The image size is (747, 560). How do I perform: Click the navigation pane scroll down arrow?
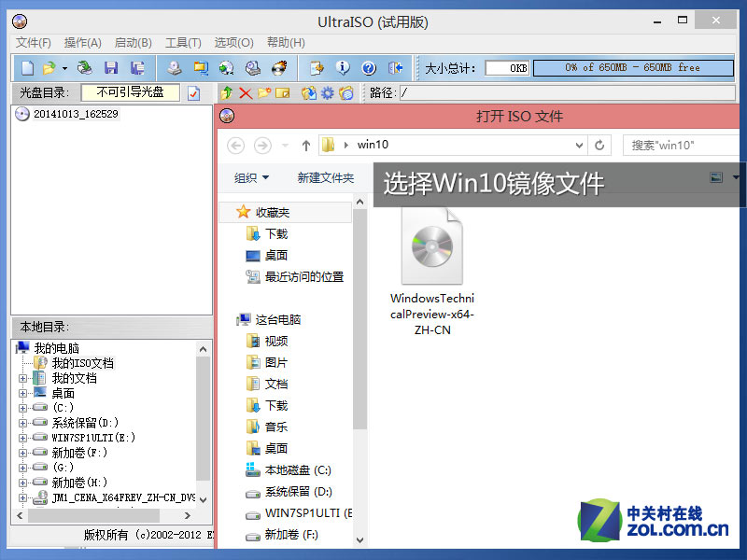point(360,540)
